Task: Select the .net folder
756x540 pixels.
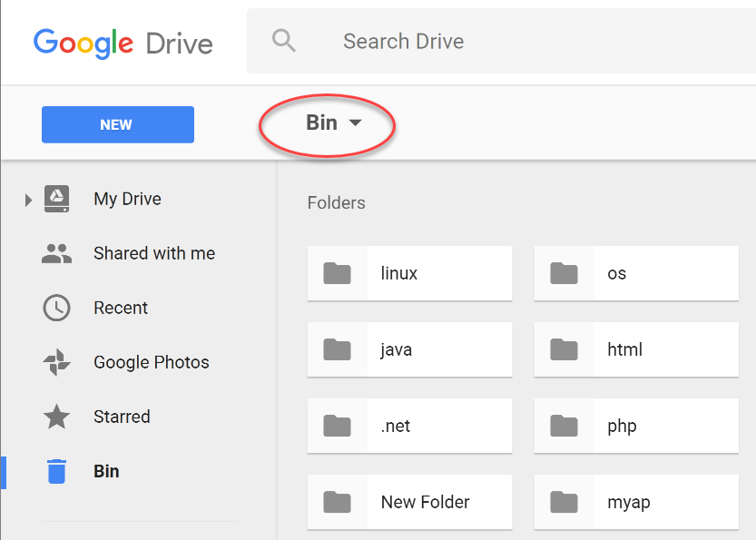Action: pos(410,426)
